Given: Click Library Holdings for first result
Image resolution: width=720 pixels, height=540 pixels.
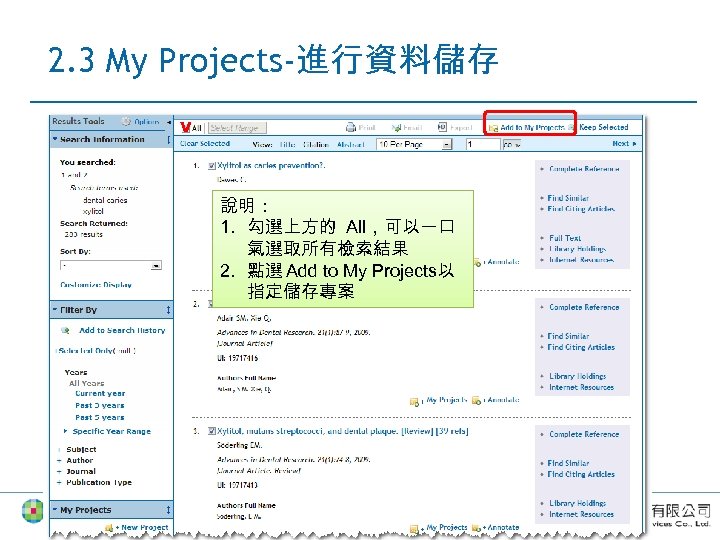Looking at the screenshot, I should pos(578,249).
